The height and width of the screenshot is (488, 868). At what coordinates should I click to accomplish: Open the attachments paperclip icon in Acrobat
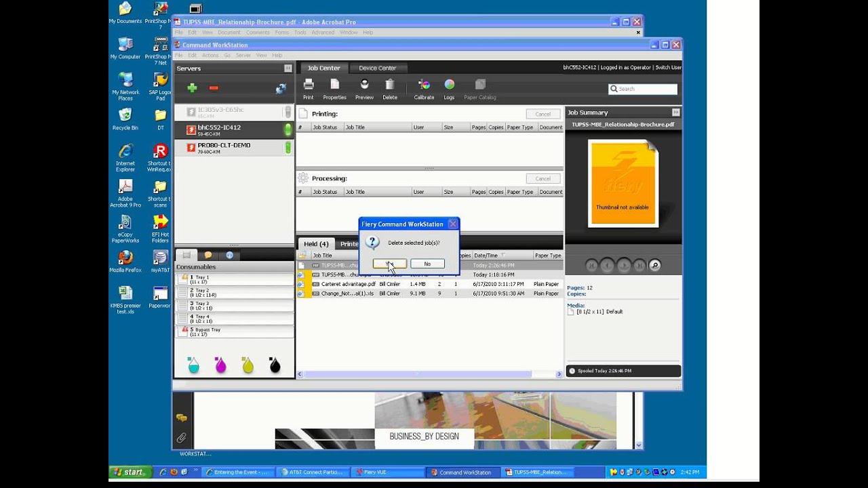181,438
